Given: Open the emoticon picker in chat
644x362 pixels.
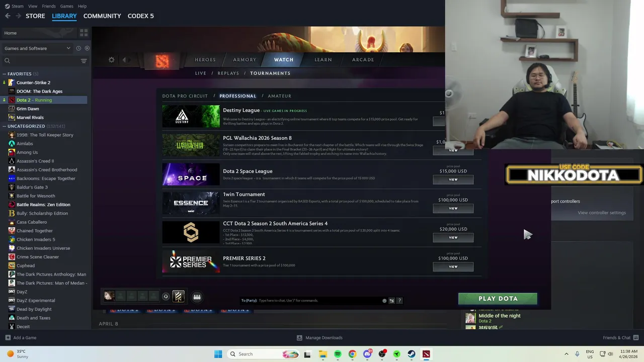Looking at the screenshot, I should [384, 301].
